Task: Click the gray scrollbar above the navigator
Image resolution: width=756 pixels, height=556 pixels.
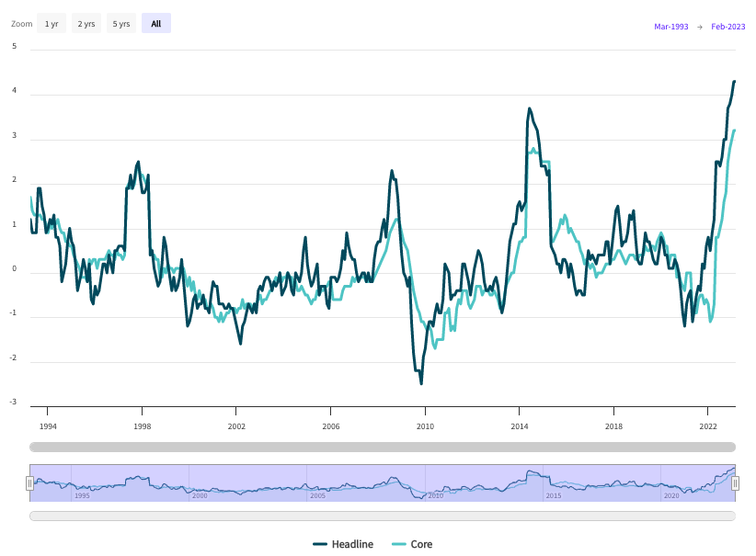Action: pyautogui.click(x=382, y=447)
